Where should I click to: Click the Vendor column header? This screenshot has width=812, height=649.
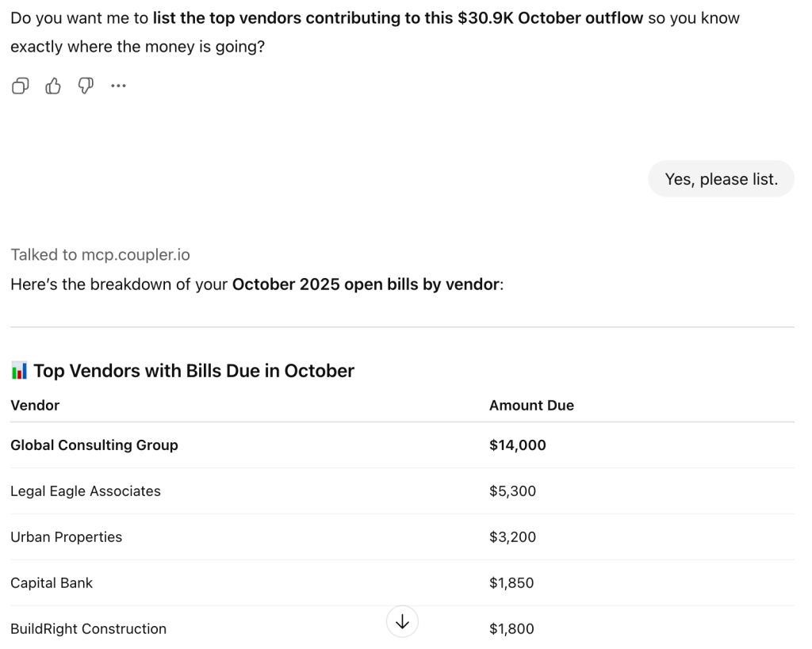click(35, 406)
